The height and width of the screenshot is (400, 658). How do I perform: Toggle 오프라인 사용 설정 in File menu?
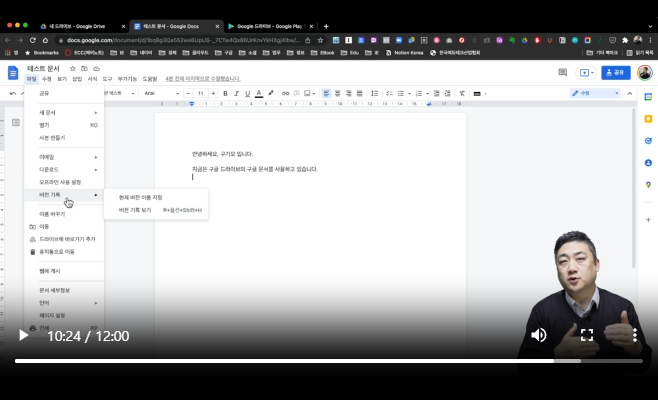(x=60, y=182)
